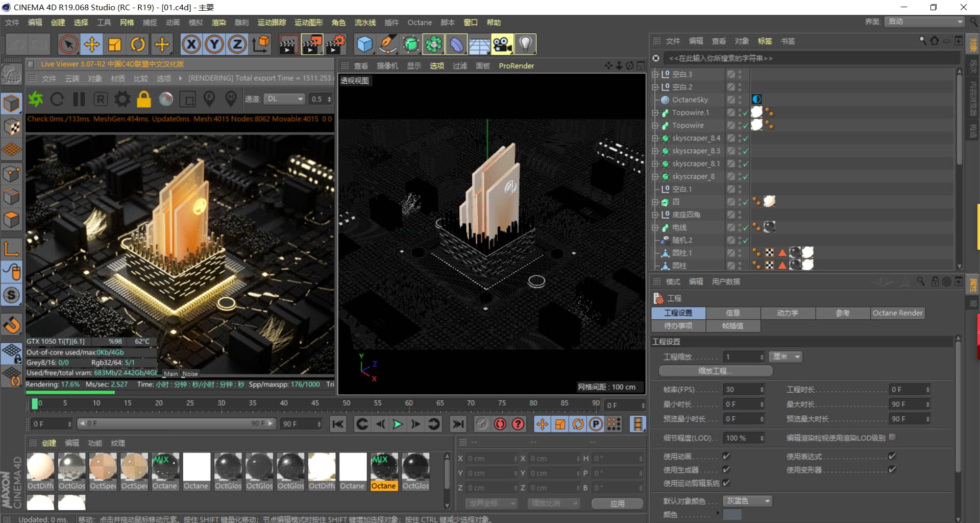Viewport: 980px width, 523px height.
Task: Activate the Rotate tool in top toolbar
Action: click(138, 44)
